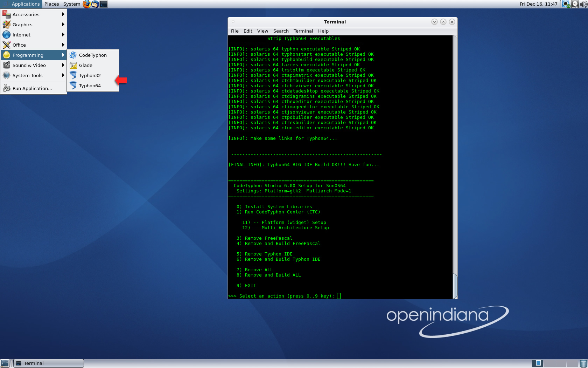588x368 pixels.
Task: Launch CodeTyphon from the Programming submenu
Action: tap(93, 55)
